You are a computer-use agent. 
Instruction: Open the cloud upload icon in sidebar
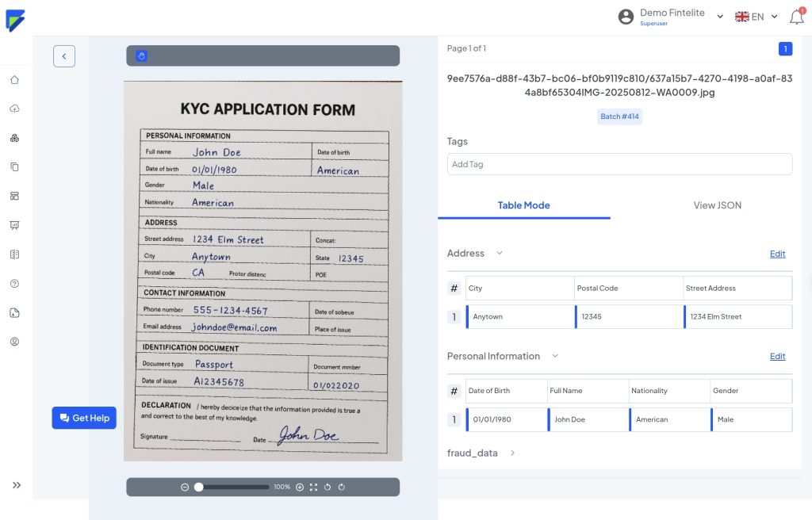[14, 109]
